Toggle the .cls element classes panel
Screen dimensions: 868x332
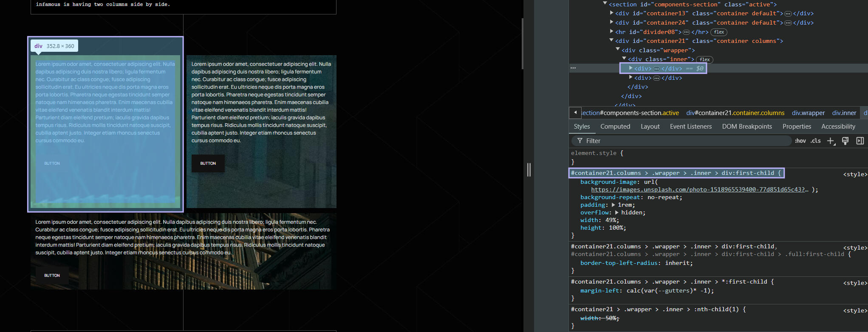(815, 141)
